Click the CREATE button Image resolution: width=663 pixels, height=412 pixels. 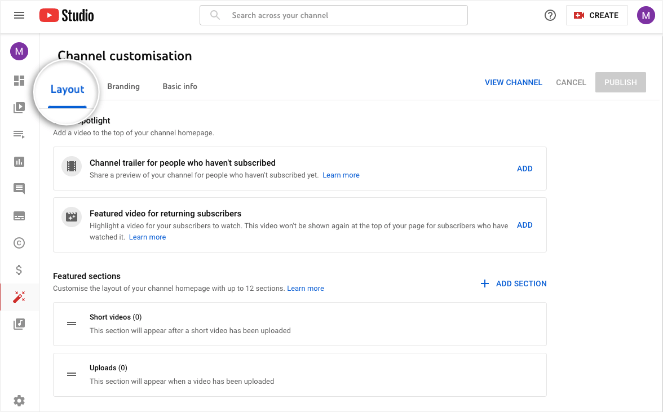(x=597, y=16)
